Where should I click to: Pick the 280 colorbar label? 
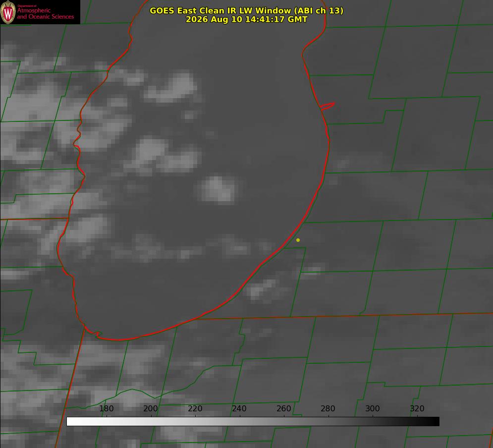[x=328, y=408]
